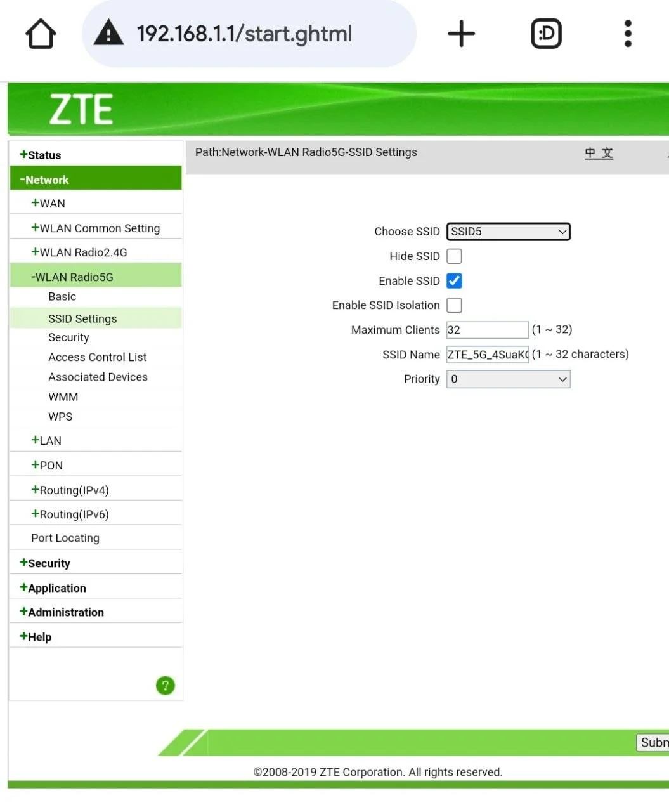Expand WLAN Radio2.4G submenu
The image size is (669, 812).
coord(79,252)
